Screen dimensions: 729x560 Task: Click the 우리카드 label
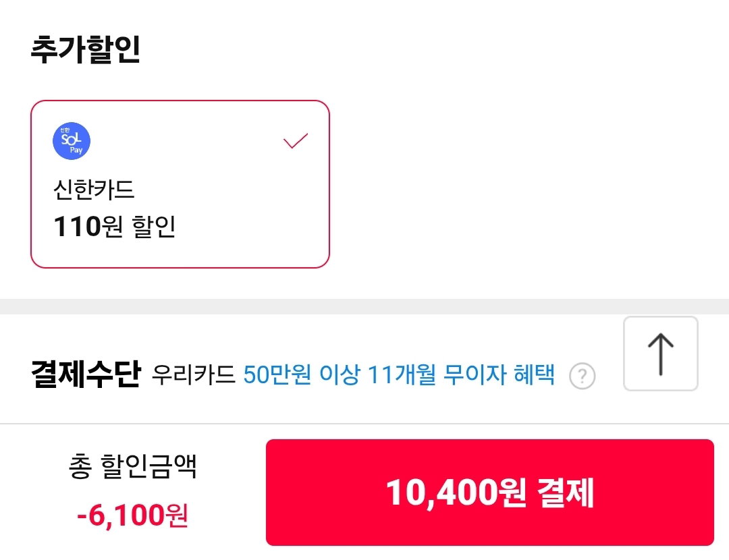[194, 374]
